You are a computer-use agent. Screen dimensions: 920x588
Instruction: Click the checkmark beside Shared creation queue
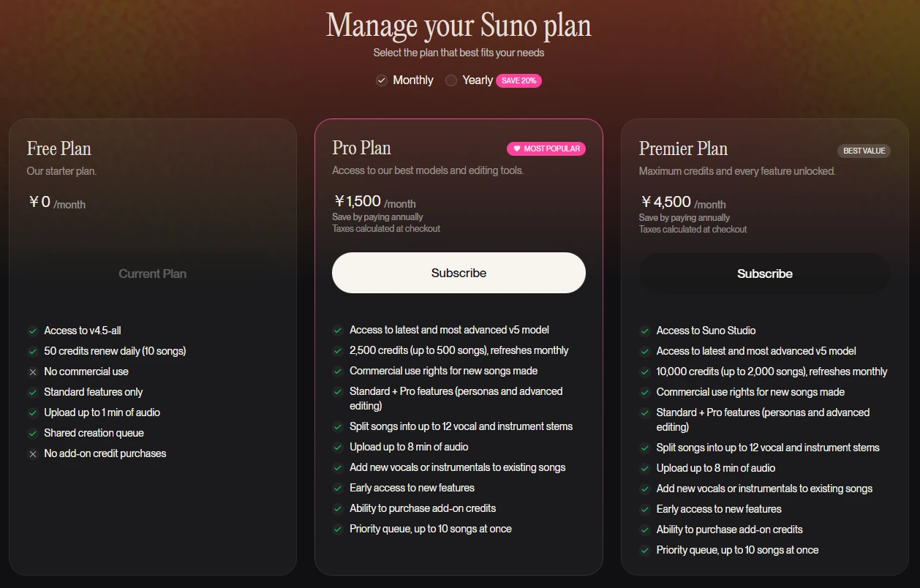[33, 433]
